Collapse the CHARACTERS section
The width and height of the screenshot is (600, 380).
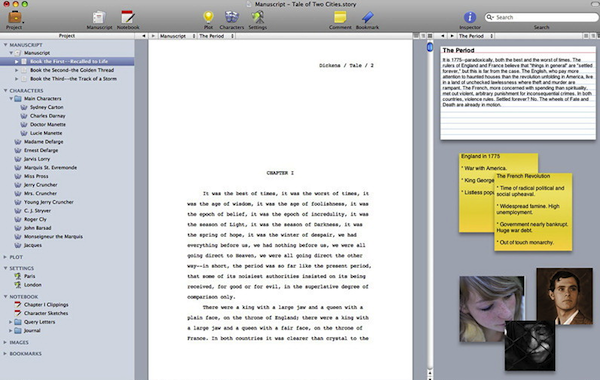point(5,90)
